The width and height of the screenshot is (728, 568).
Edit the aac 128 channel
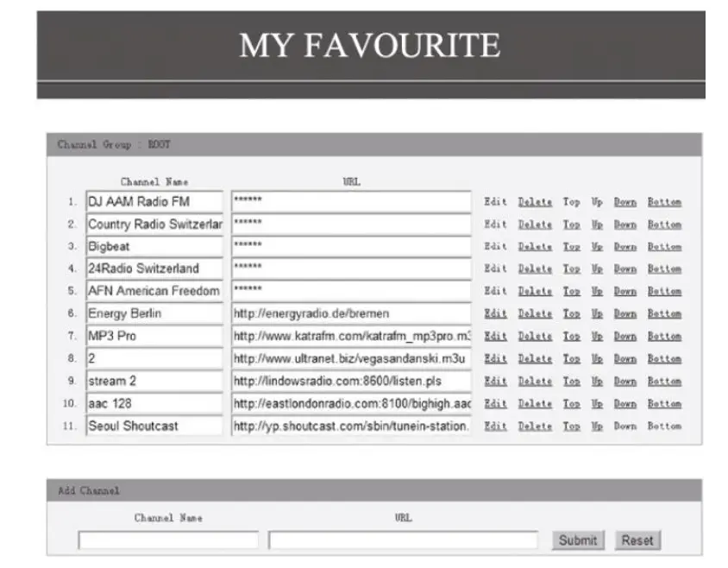[x=495, y=403]
